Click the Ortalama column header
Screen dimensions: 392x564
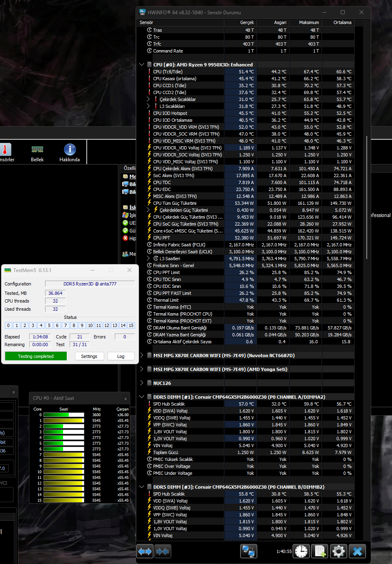338,22
